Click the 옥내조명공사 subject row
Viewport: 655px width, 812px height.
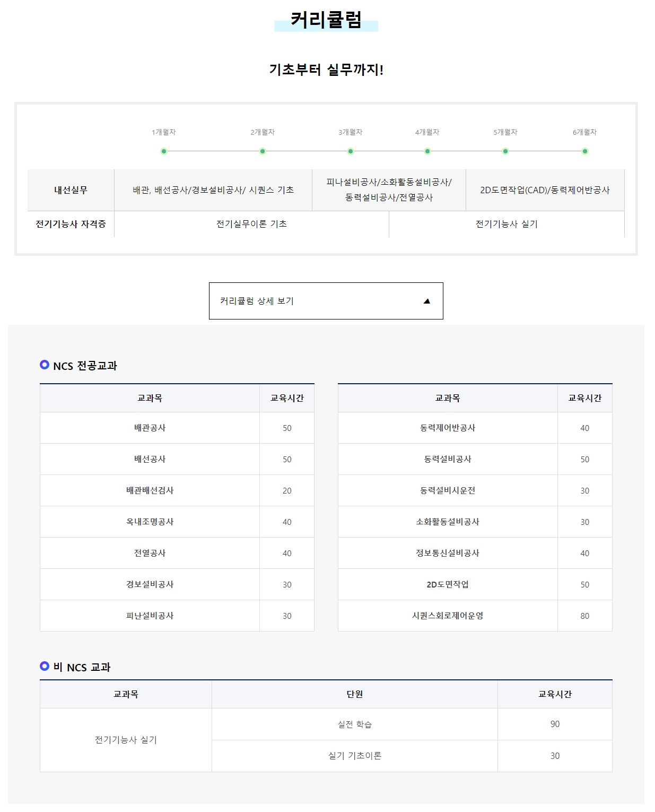[150, 522]
